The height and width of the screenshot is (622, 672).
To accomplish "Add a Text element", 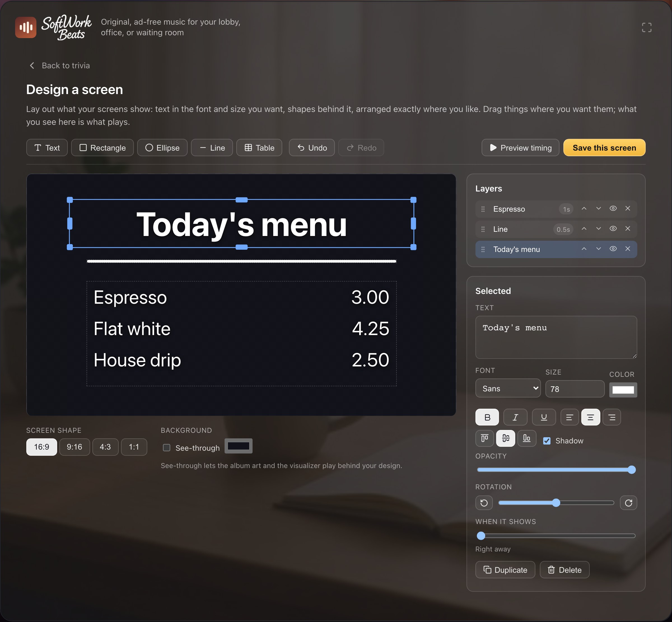I will tap(47, 148).
